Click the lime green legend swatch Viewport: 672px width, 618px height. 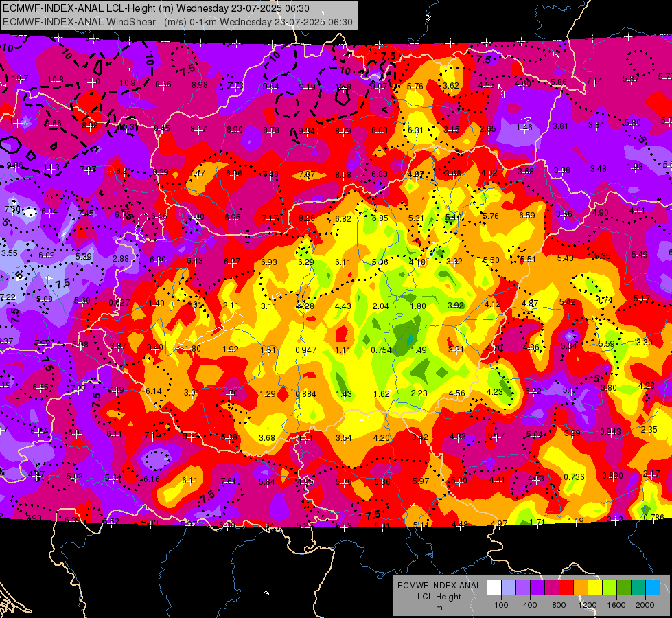click(610, 587)
